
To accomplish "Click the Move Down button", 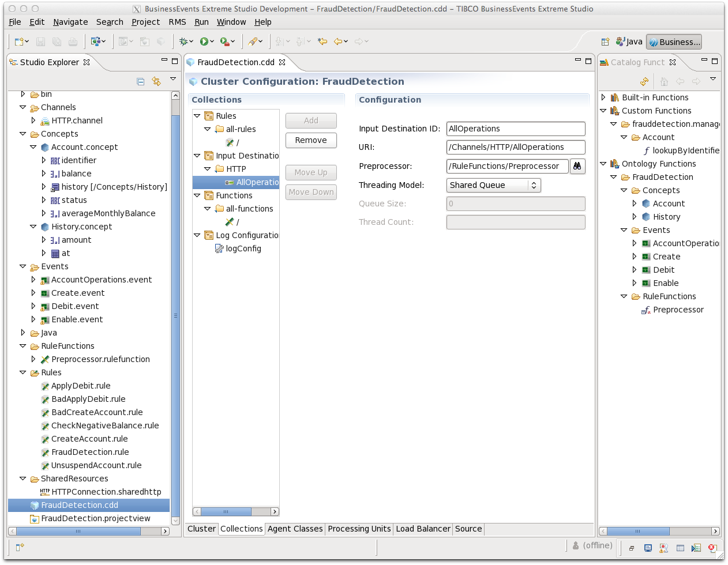I will coord(311,192).
